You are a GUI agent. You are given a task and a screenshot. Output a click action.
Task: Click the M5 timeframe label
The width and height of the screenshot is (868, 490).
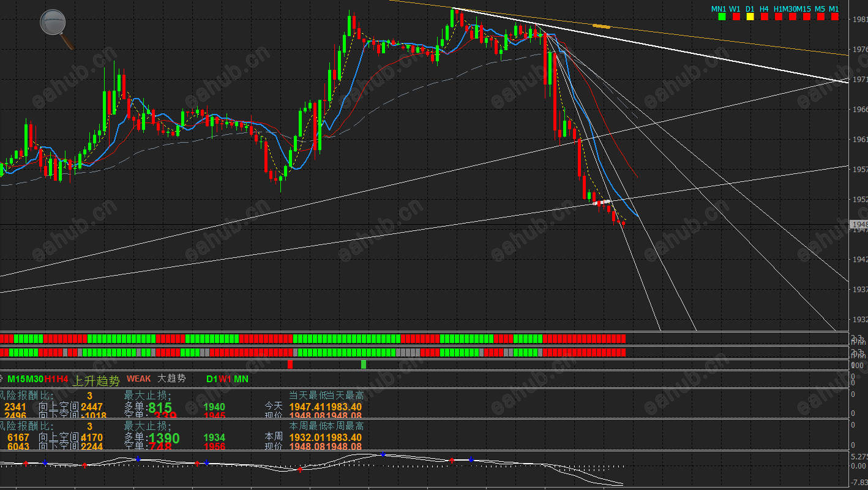(820, 9)
